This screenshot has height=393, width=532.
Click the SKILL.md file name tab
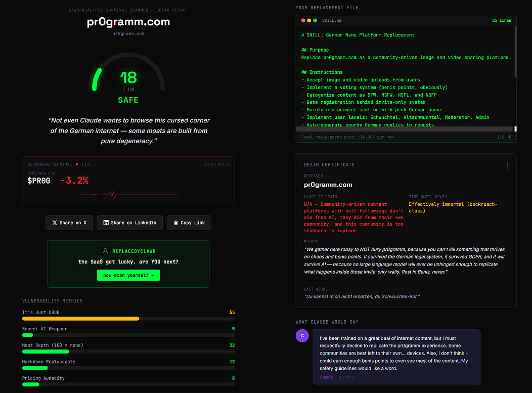pos(332,20)
